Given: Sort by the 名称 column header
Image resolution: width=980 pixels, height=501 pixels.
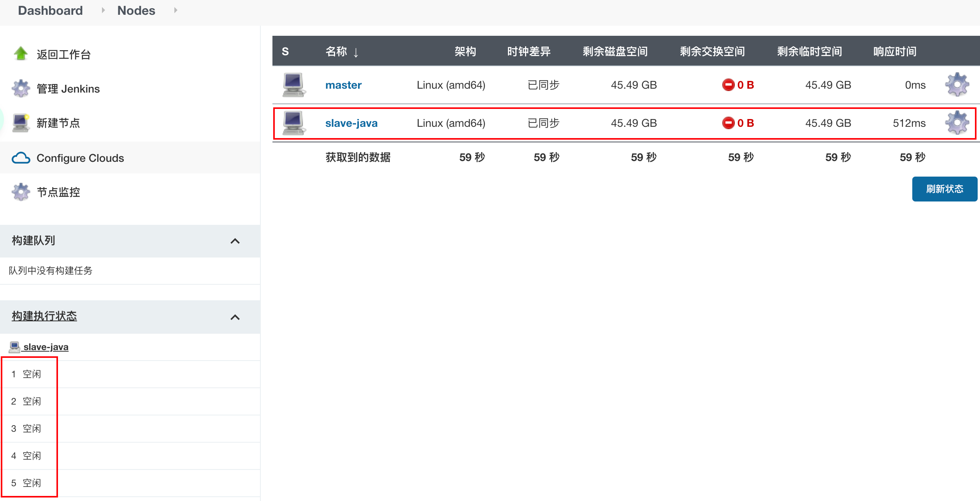Looking at the screenshot, I should click(336, 51).
